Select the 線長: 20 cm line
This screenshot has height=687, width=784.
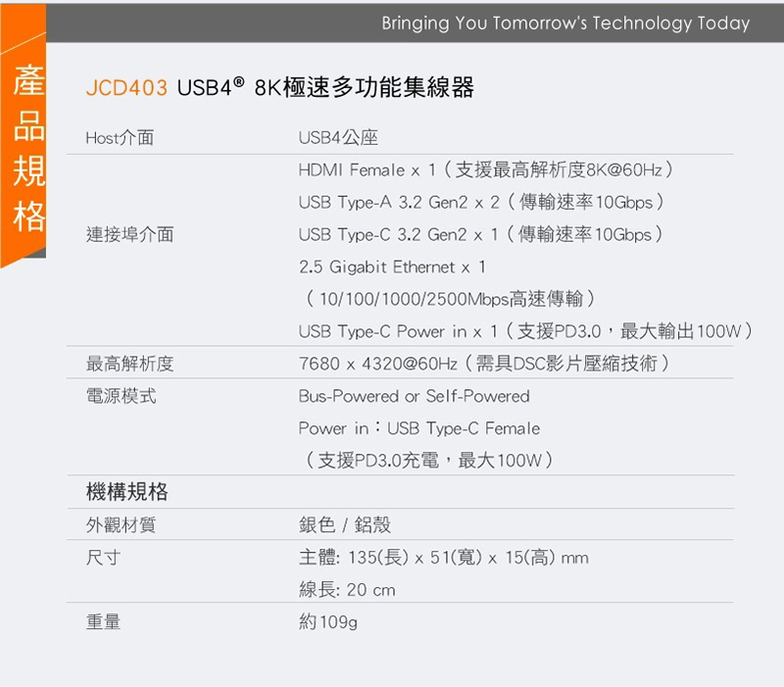click(x=347, y=590)
